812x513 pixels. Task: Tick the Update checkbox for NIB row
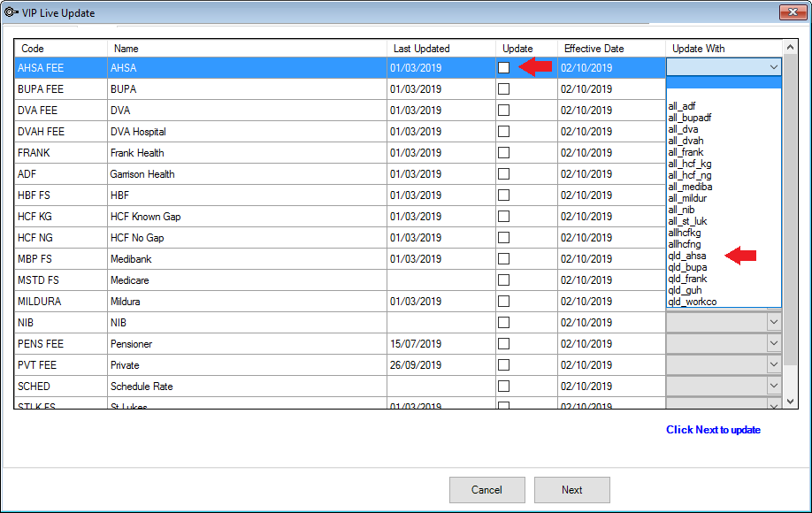(503, 323)
